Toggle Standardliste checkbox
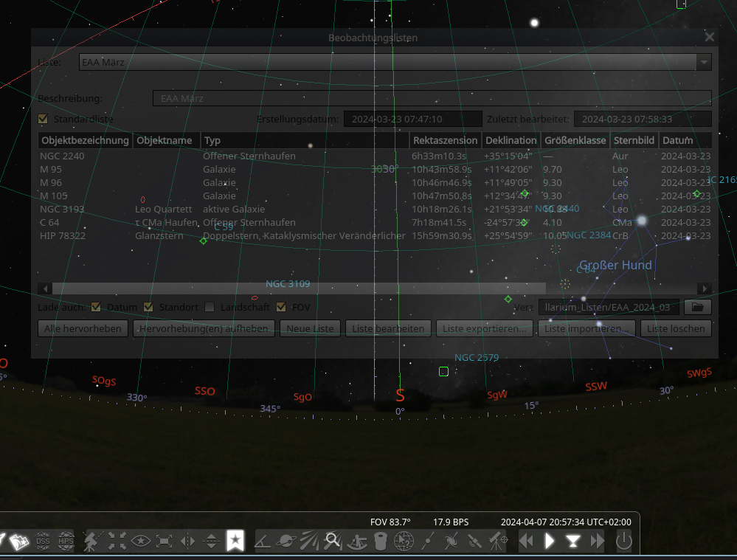This screenshot has width=737, height=560. pyautogui.click(x=44, y=119)
